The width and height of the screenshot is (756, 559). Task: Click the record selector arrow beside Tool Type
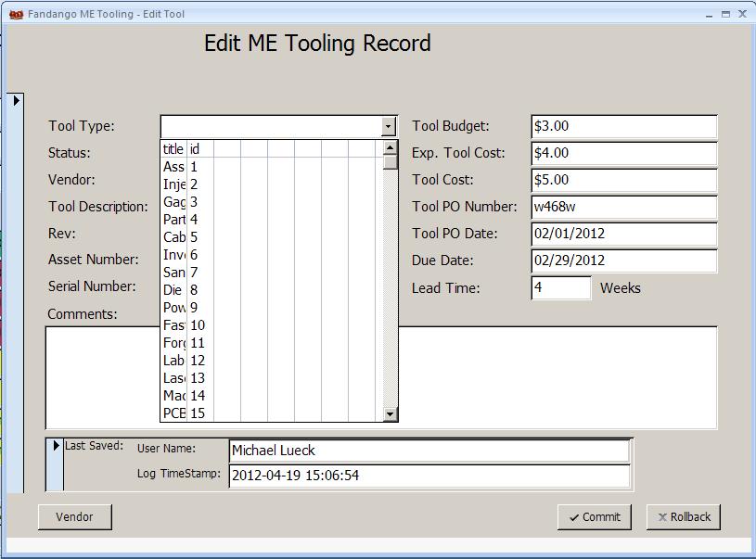click(x=17, y=101)
